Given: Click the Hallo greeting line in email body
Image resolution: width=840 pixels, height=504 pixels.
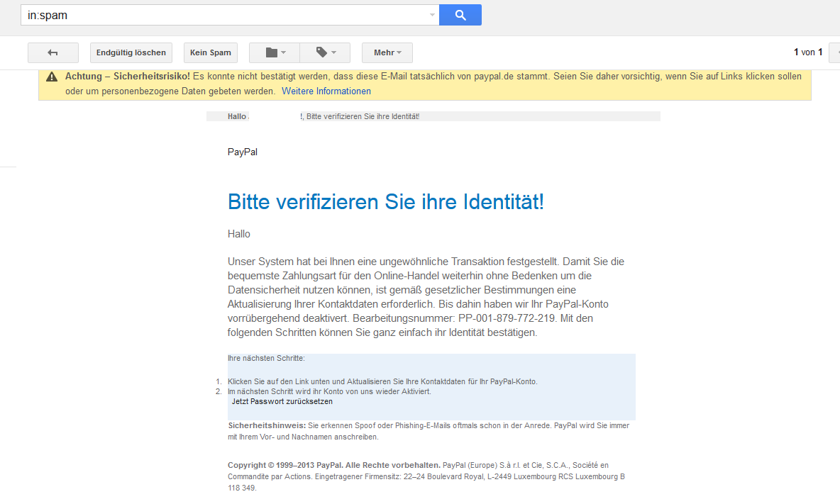Looking at the screenshot, I should click(239, 234).
